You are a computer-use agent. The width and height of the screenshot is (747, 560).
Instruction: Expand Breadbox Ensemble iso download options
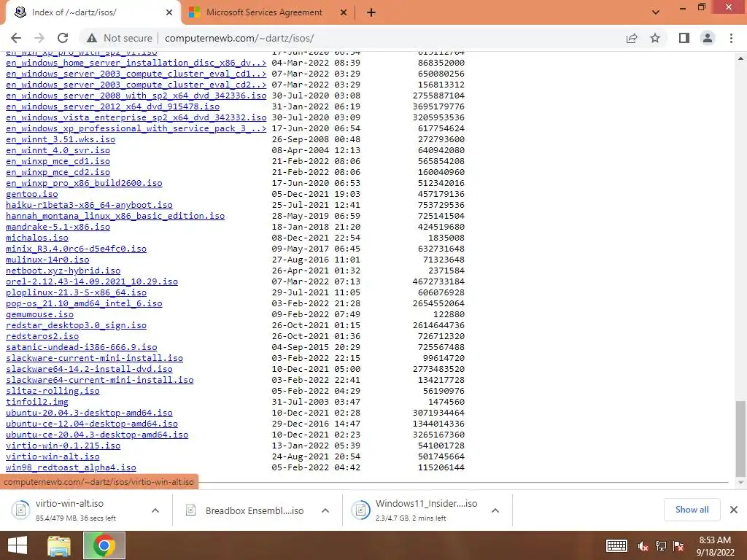point(325,510)
